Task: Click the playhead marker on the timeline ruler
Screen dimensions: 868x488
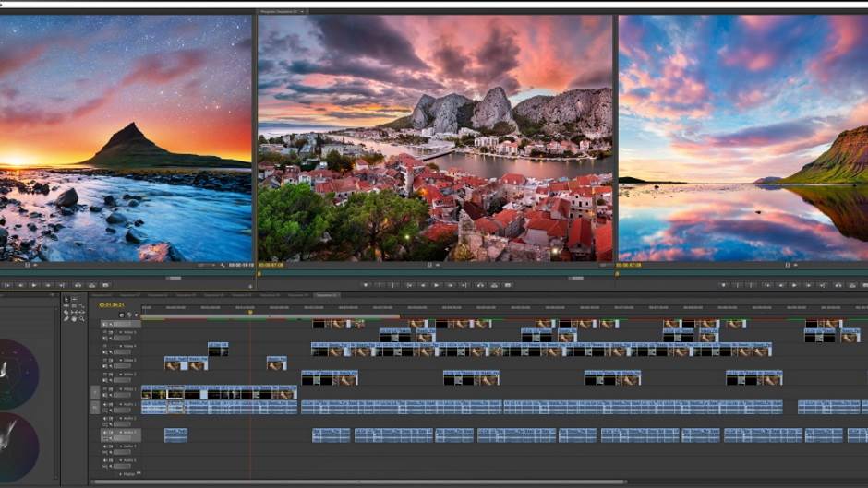Action: coord(250,312)
